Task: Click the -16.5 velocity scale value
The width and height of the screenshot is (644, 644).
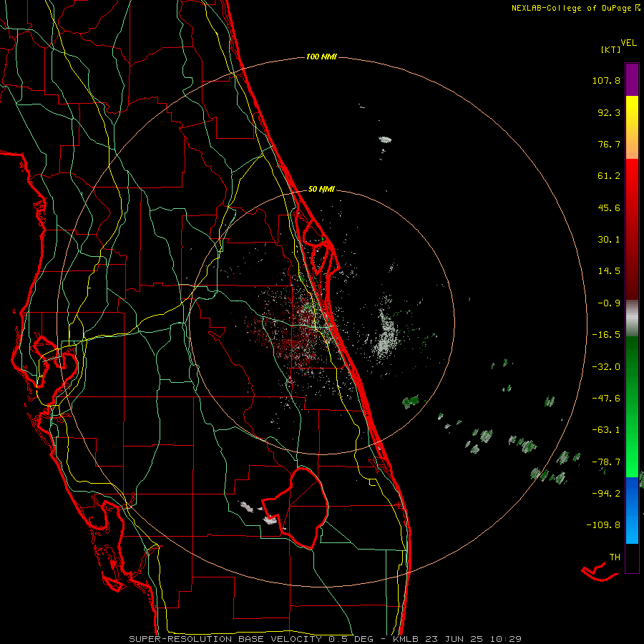Action: (606, 335)
